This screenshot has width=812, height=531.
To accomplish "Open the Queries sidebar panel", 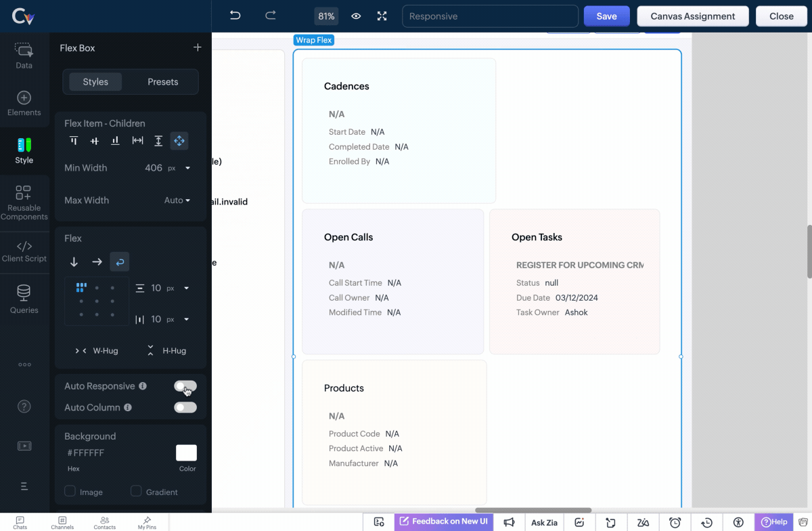I will [24, 299].
